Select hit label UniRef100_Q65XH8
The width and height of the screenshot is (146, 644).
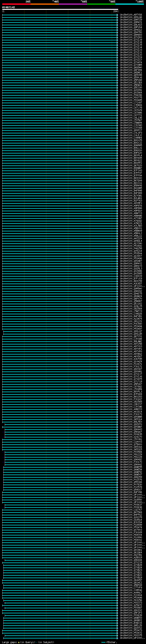[x=131, y=75]
